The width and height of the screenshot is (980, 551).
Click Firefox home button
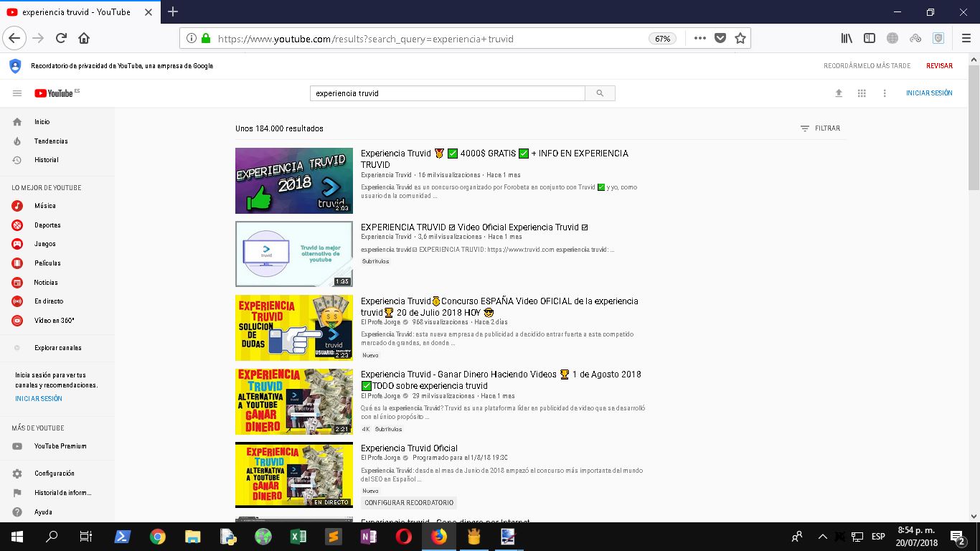click(x=84, y=38)
